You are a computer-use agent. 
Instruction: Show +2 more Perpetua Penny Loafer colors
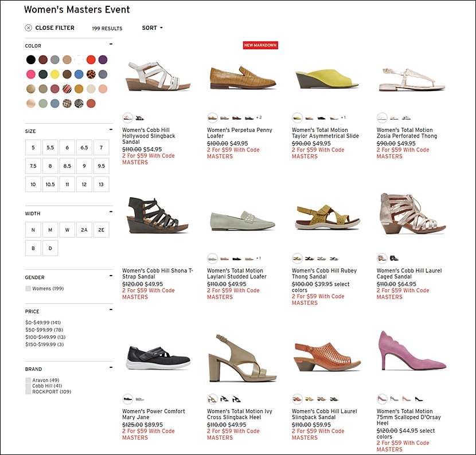259,117
